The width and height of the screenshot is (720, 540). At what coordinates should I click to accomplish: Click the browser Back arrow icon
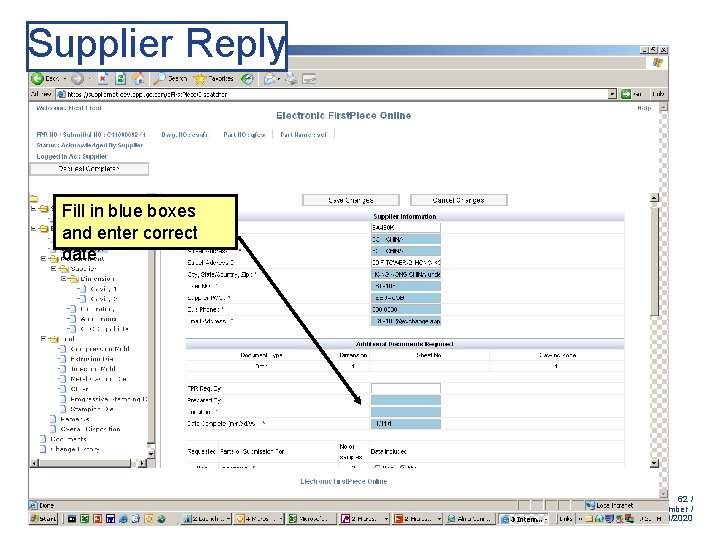tap(37, 79)
